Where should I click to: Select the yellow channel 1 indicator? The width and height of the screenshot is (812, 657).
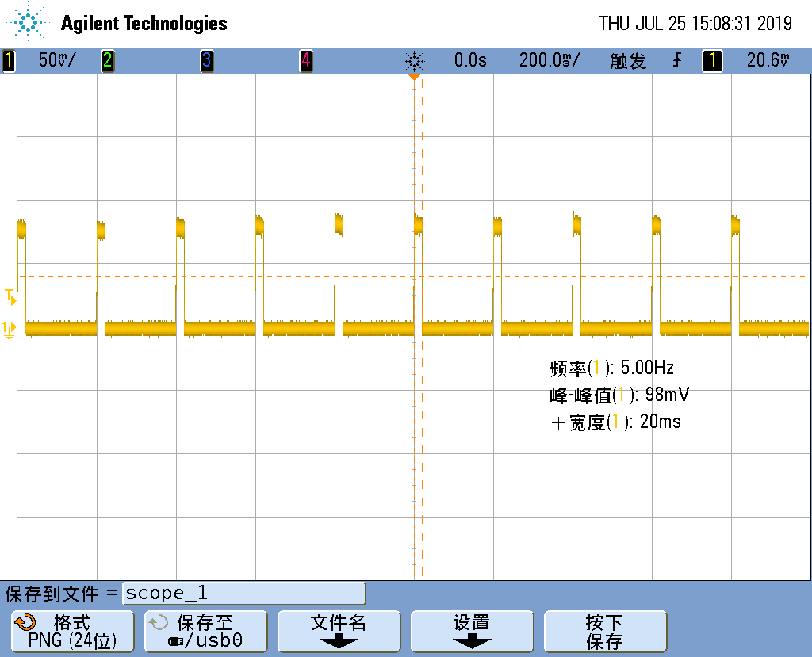8,60
